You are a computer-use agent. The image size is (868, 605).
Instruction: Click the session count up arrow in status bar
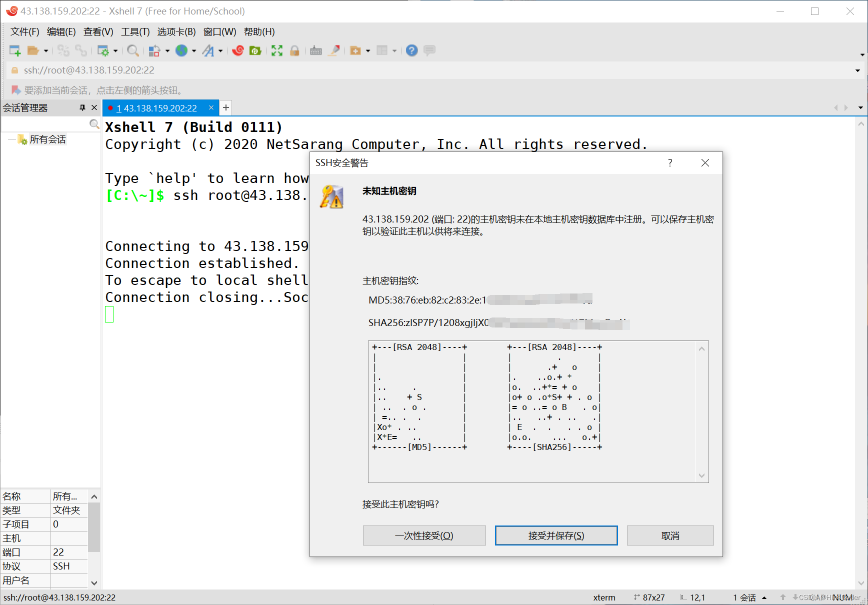(x=764, y=597)
